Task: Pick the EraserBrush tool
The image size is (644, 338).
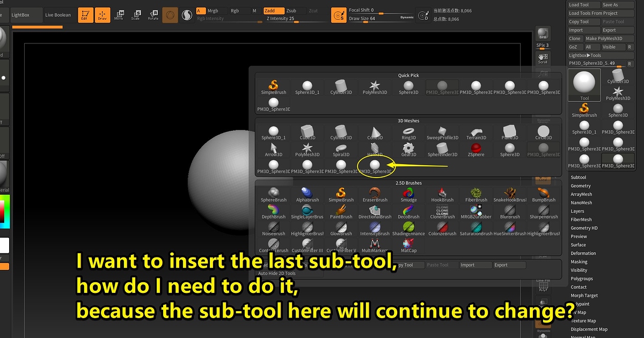Action: coord(375,195)
